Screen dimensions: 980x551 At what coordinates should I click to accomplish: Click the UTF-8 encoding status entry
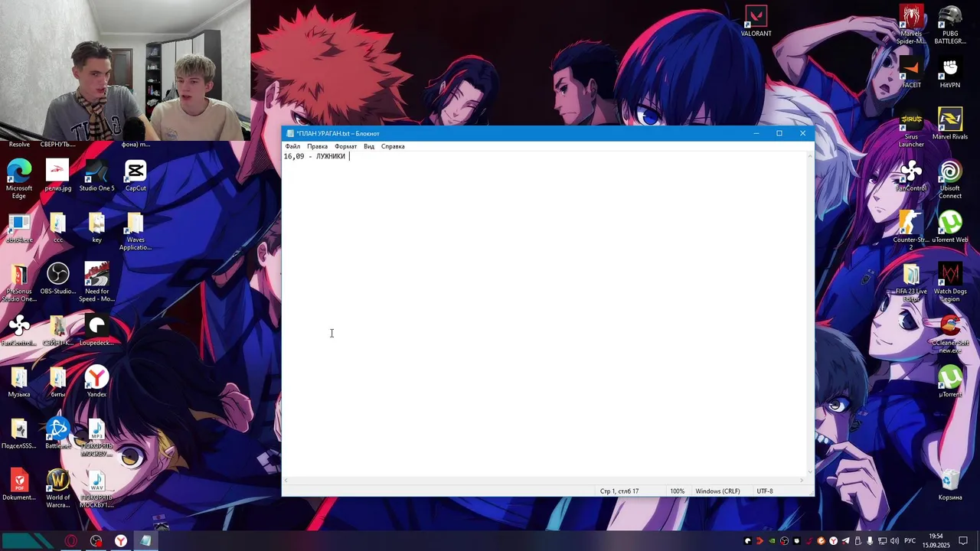coord(765,491)
